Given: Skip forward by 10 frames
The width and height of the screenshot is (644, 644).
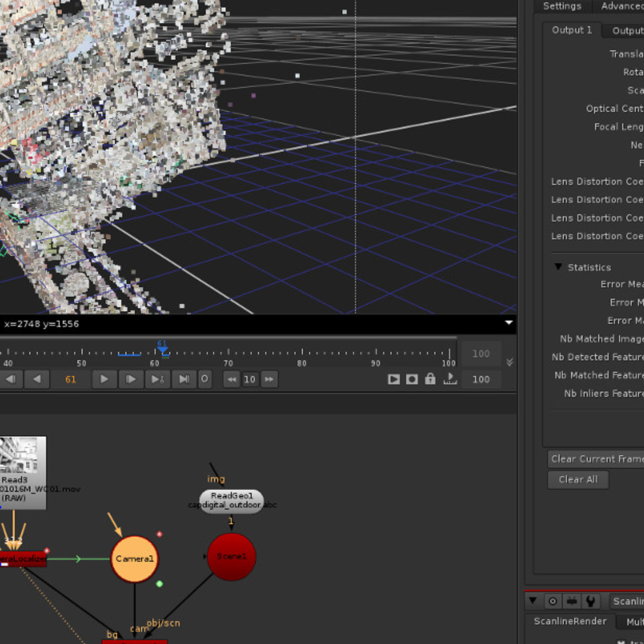Looking at the screenshot, I should 269,379.
